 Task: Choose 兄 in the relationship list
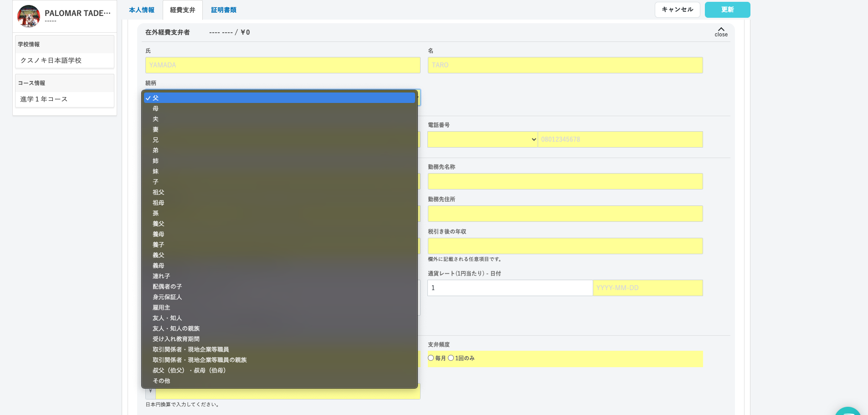tap(279, 140)
